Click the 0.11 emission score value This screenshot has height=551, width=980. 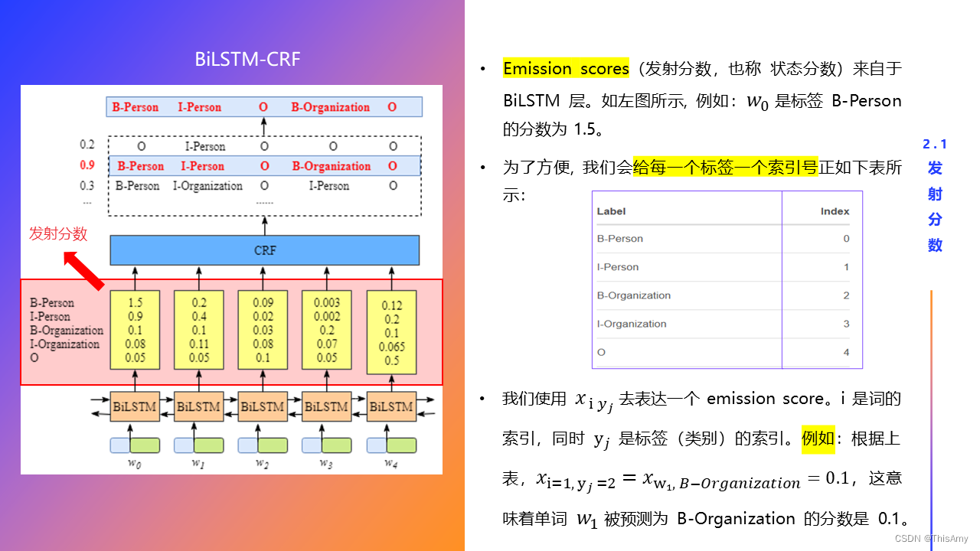click(199, 344)
